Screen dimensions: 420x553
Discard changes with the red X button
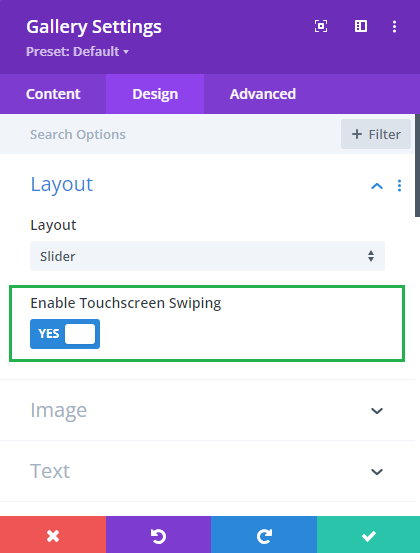click(53, 535)
